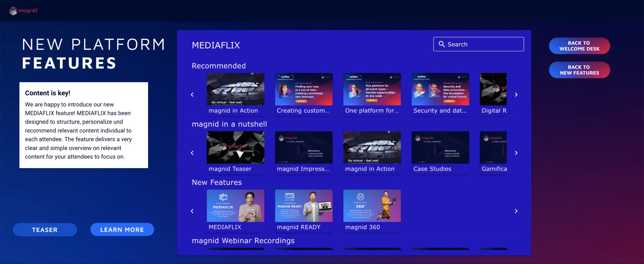
Task: Go back to Welcome Desk
Action: (x=579, y=46)
